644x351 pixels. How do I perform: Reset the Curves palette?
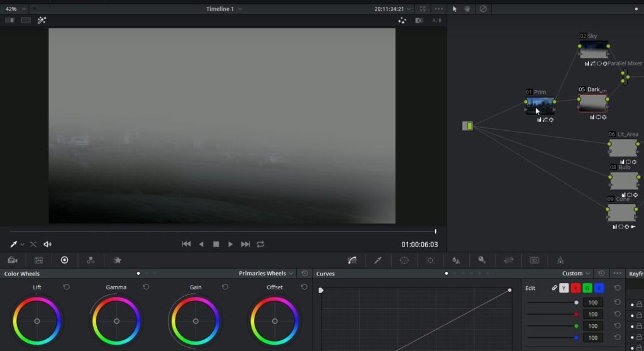point(601,274)
